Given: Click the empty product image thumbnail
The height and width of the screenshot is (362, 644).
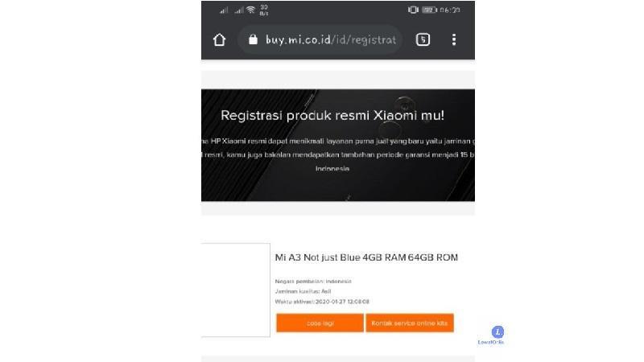Looking at the screenshot, I should [236, 290].
